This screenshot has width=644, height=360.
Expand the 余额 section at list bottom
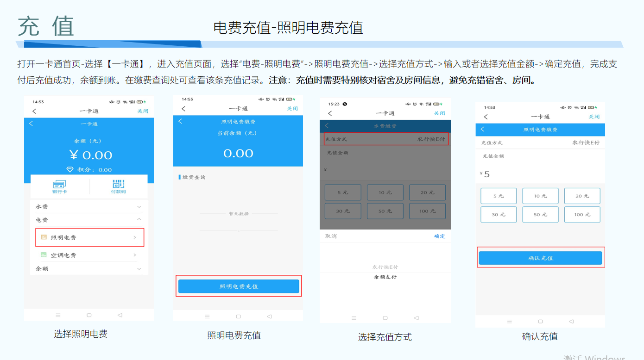tap(139, 269)
